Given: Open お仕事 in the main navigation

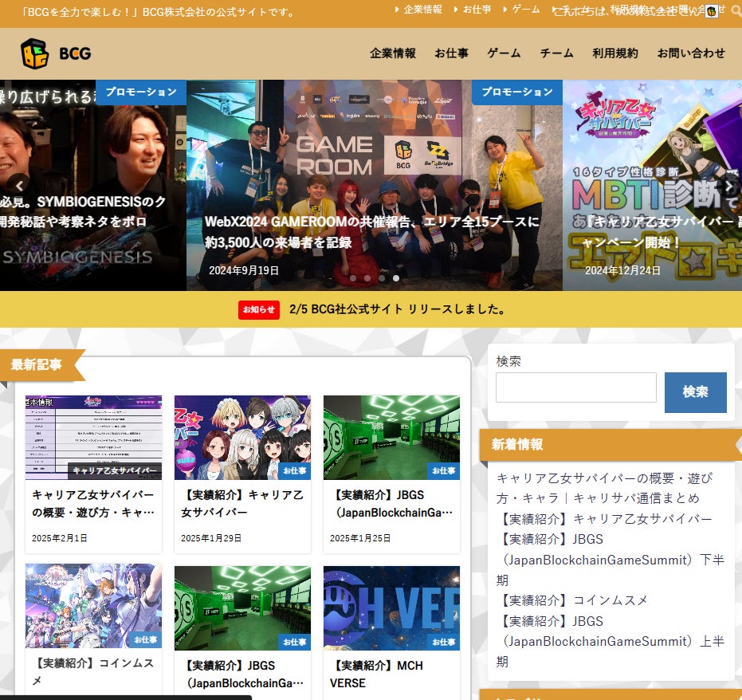Looking at the screenshot, I should click(x=451, y=53).
